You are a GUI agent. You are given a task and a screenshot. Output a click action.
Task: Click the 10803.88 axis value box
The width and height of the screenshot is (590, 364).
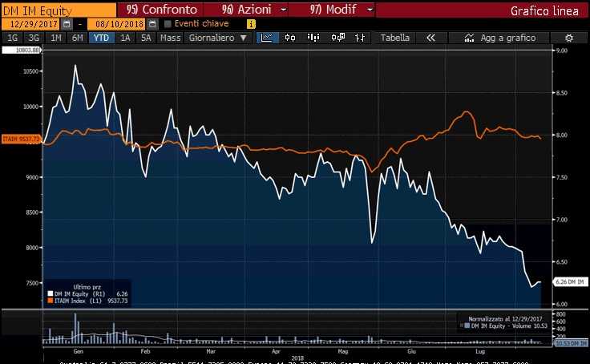[21, 50]
